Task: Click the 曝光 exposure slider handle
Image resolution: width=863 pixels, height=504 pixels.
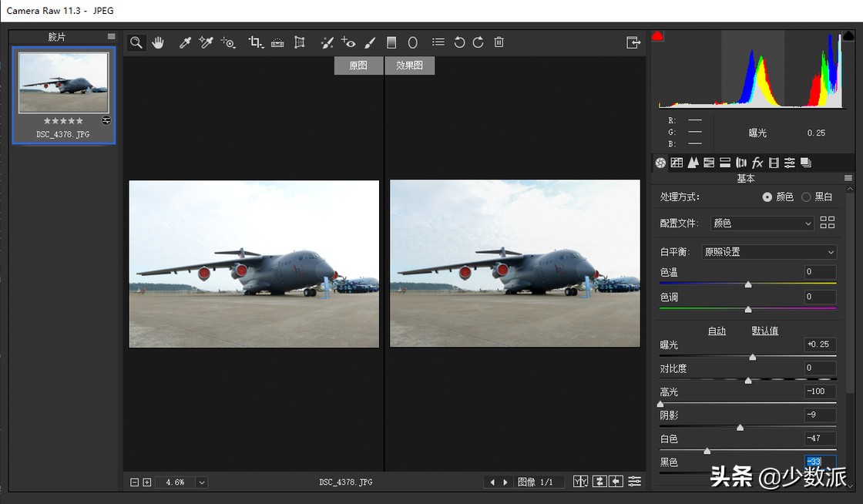Action: pos(753,357)
